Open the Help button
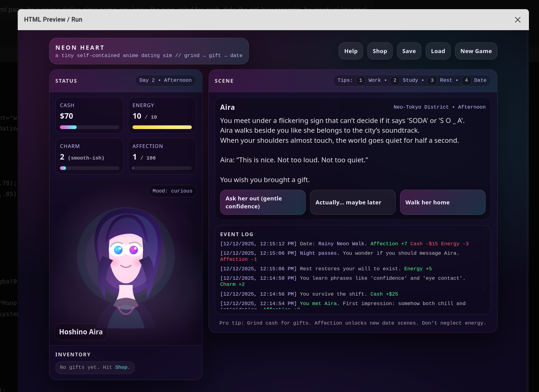The image size is (539, 392). pyautogui.click(x=351, y=51)
